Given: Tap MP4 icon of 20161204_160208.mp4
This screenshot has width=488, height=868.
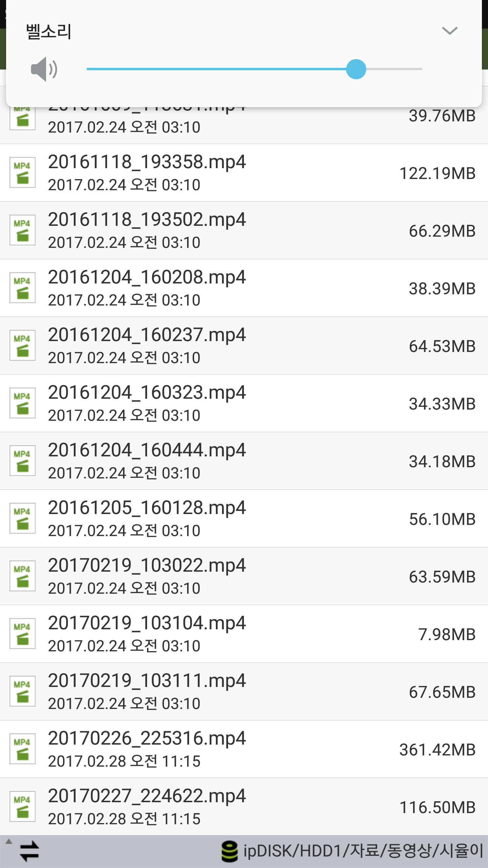Looking at the screenshot, I should click(22, 288).
